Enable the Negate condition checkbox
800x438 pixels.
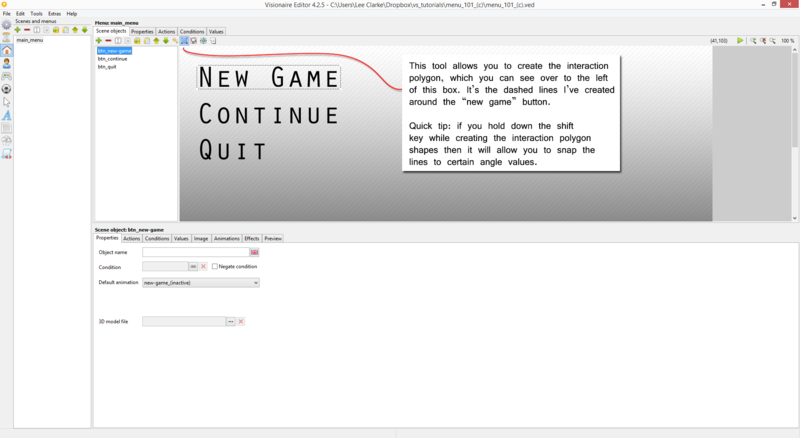[215, 267]
